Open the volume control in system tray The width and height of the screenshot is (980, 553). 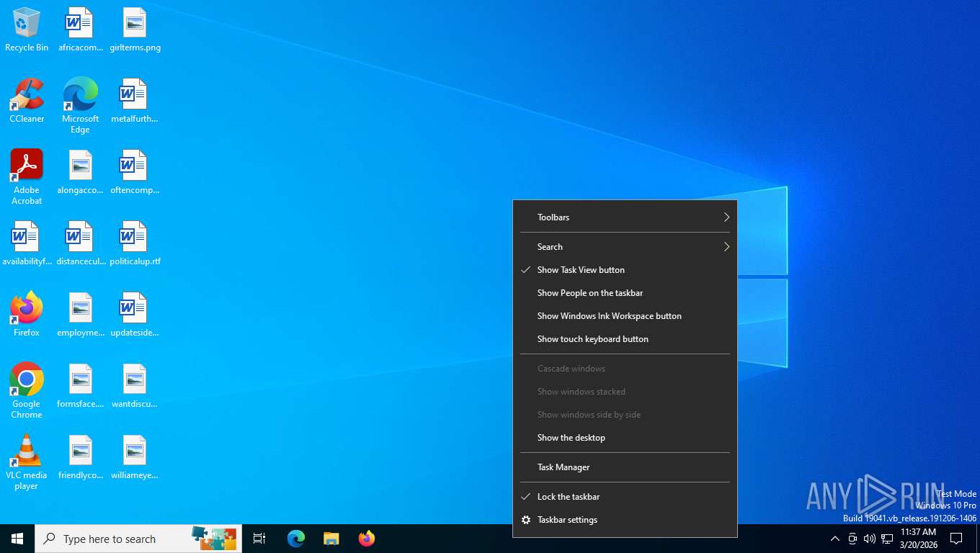pos(870,539)
